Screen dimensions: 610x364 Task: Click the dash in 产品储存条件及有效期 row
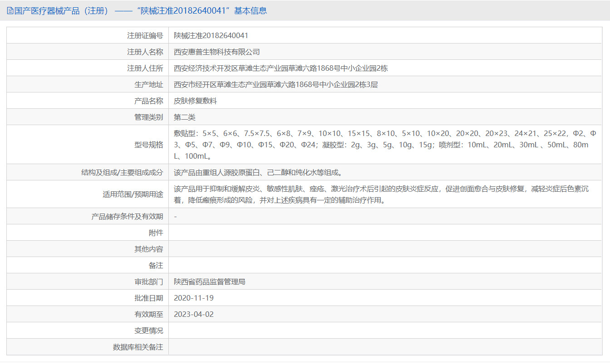[x=175, y=216]
